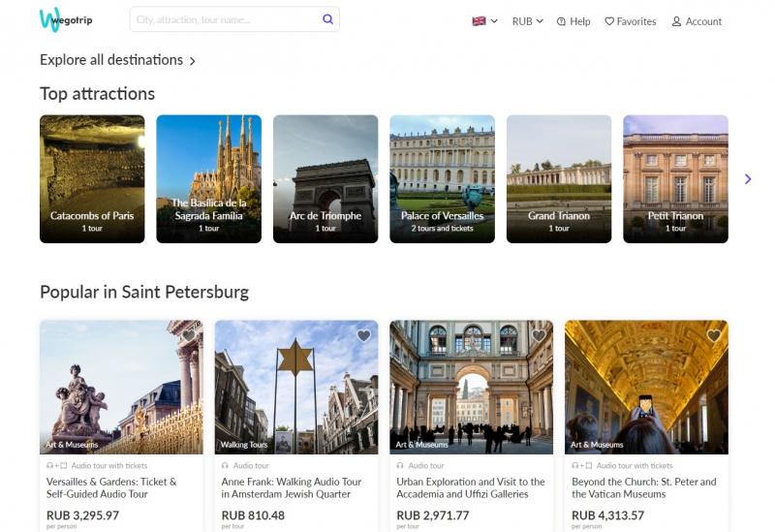Screen dimensions: 775x532
Task: Open the Catacombs of Paris card
Action: [92, 178]
